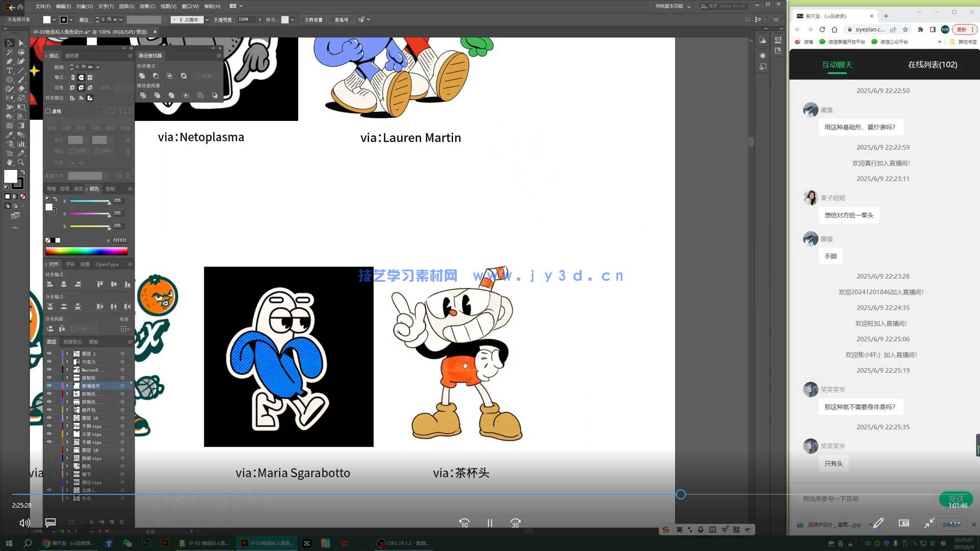The height and width of the screenshot is (551, 980).
Task: Select the Hand tool
Action: (9, 162)
